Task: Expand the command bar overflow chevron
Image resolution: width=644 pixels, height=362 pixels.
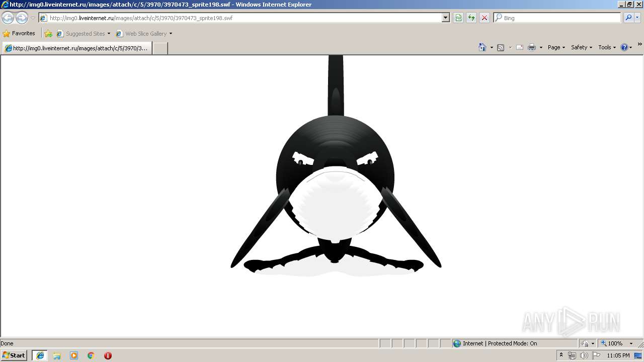Action: click(639, 44)
